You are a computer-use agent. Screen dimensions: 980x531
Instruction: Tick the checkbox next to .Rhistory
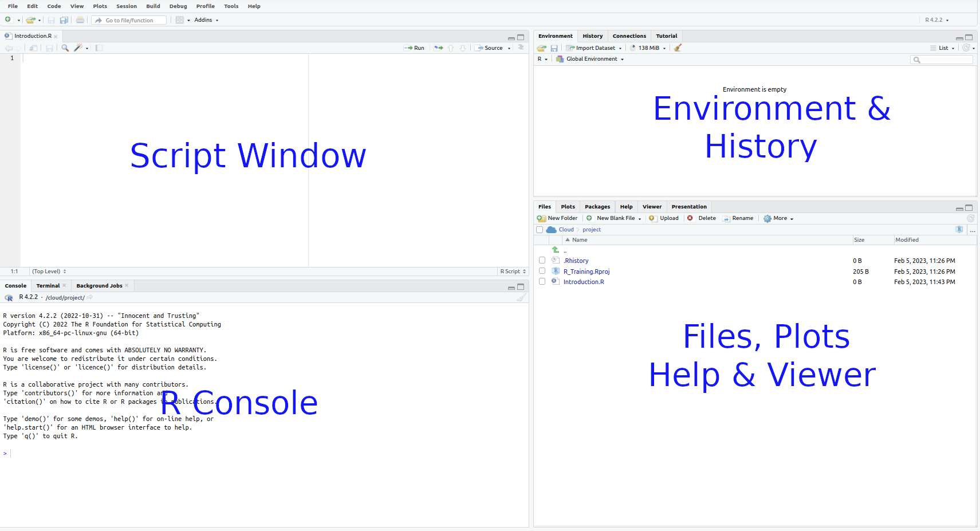pyautogui.click(x=542, y=261)
